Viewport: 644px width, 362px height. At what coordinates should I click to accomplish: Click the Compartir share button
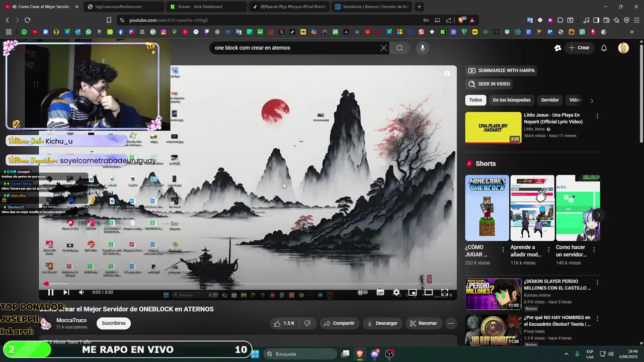pyautogui.click(x=339, y=323)
